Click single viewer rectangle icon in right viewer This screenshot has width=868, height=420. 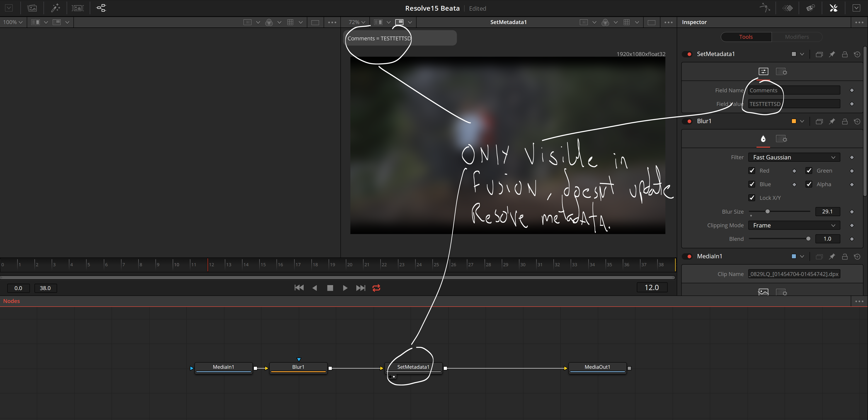pos(651,22)
